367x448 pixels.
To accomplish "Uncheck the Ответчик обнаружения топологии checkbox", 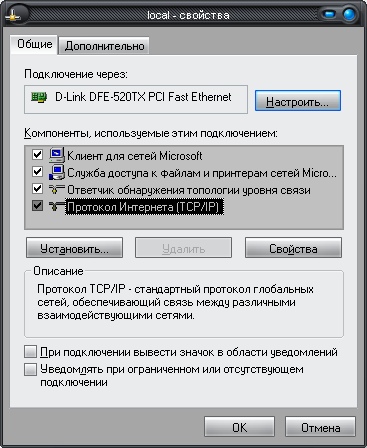I will pos(37,189).
